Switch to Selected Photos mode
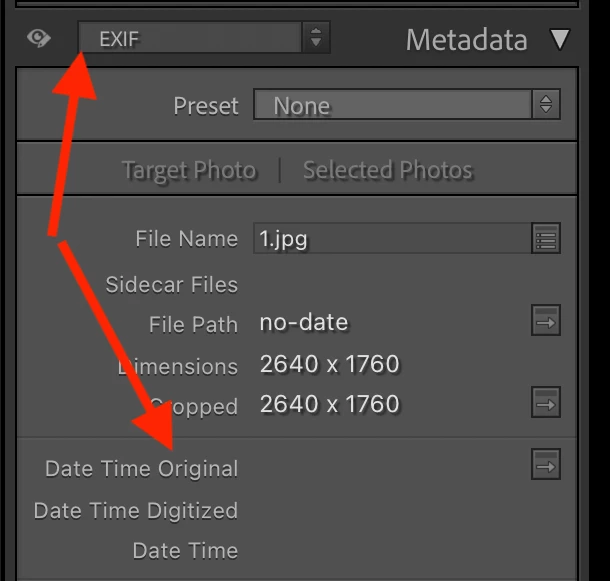Screen dimensions: 610x581 [x=387, y=170]
